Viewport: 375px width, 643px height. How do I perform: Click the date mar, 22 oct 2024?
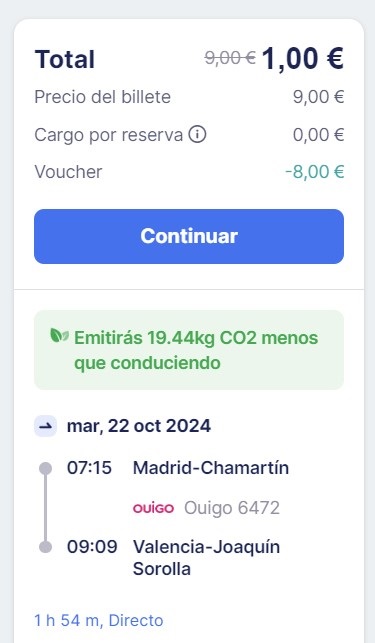pos(139,426)
